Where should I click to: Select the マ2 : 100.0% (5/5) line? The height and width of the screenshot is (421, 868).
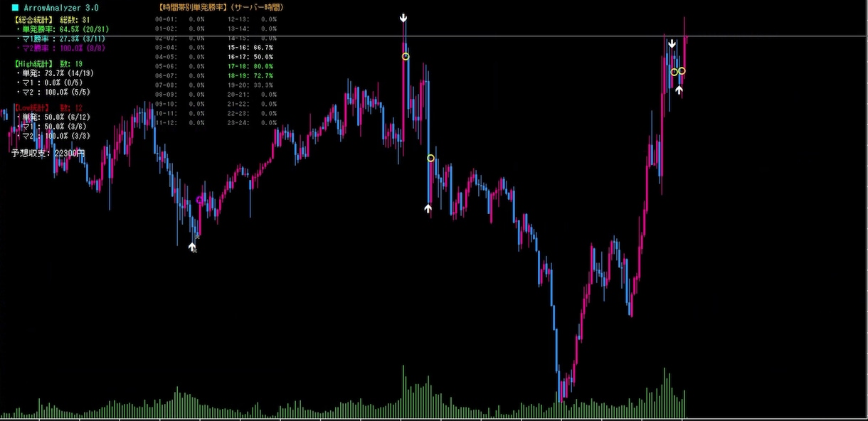click(x=53, y=92)
